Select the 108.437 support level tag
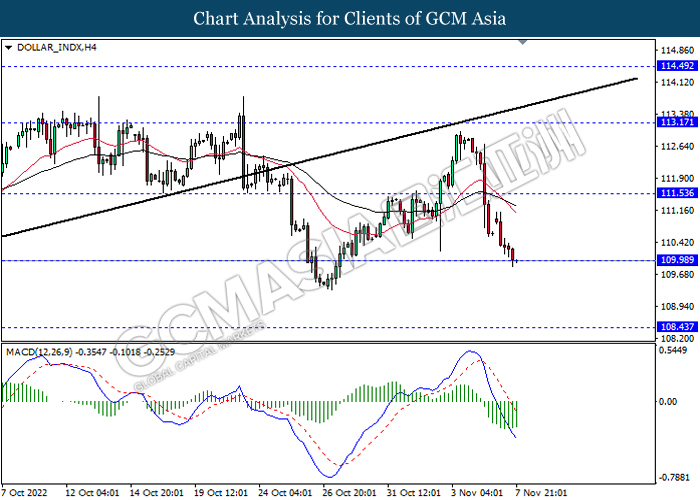The image size is (700, 500). [677, 327]
